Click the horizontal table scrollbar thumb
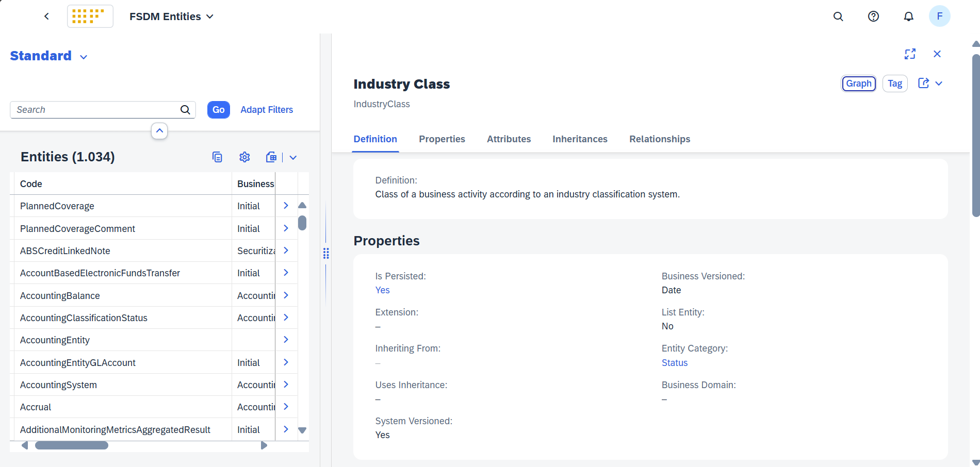This screenshot has height=467, width=980. 72,445
